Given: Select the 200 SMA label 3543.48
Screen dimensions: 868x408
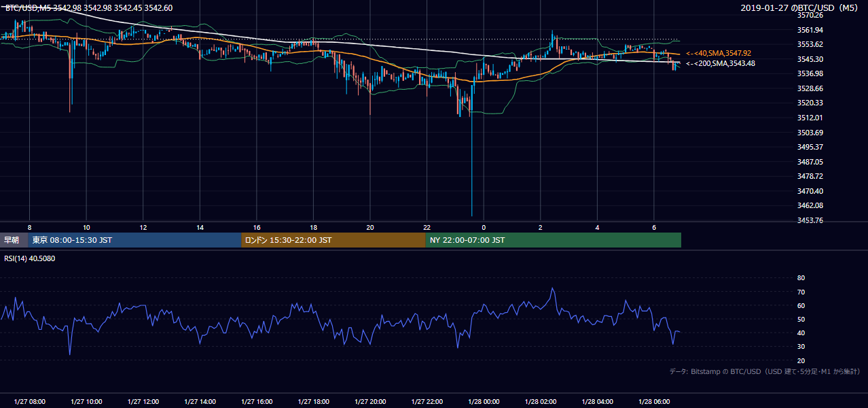Looking at the screenshot, I should click(721, 63).
